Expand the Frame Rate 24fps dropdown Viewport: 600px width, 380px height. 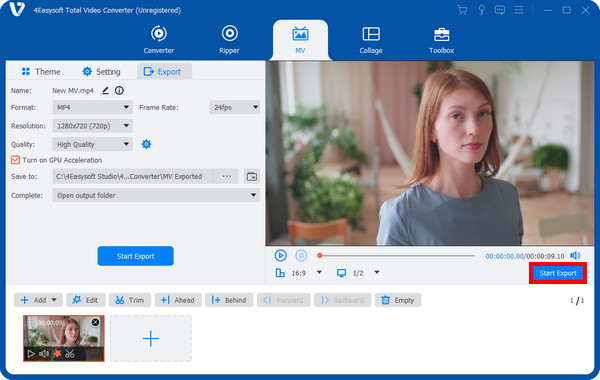(x=234, y=108)
